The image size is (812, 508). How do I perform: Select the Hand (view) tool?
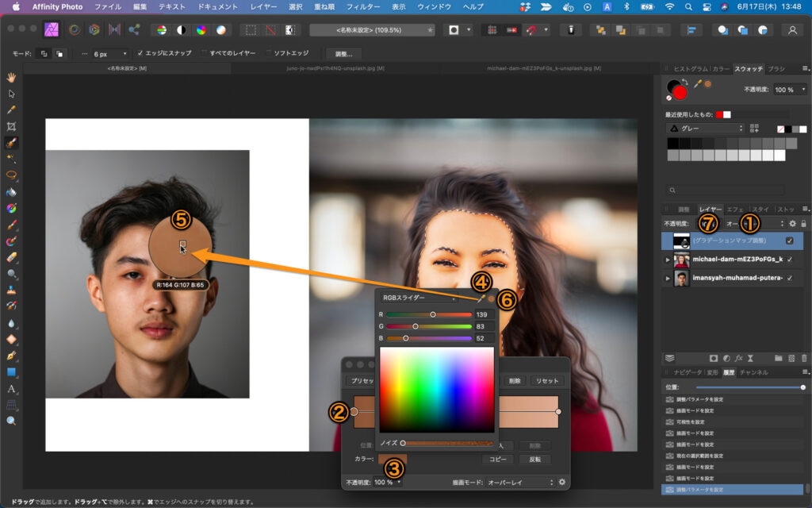[x=12, y=77]
